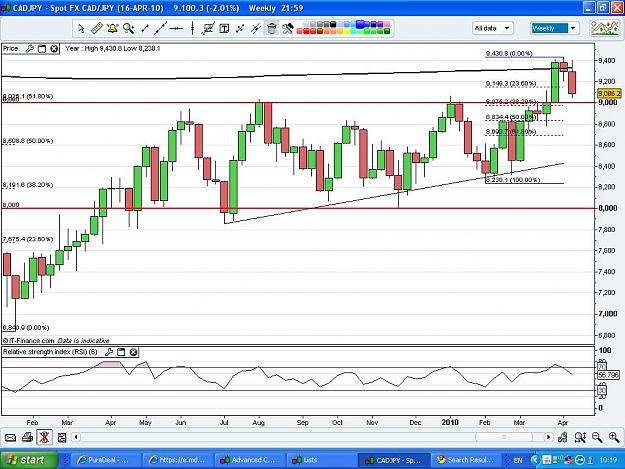Open the All data range dropdown
This screenshot has height=469, width=625.
(492, 28)
